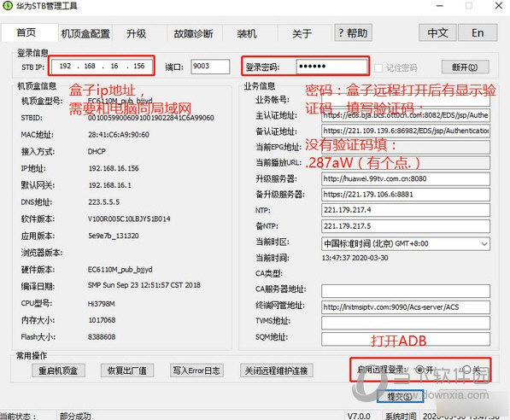Click the 登录密码 password field
This screenshot has width=510, height=420.
coord(331,67)
